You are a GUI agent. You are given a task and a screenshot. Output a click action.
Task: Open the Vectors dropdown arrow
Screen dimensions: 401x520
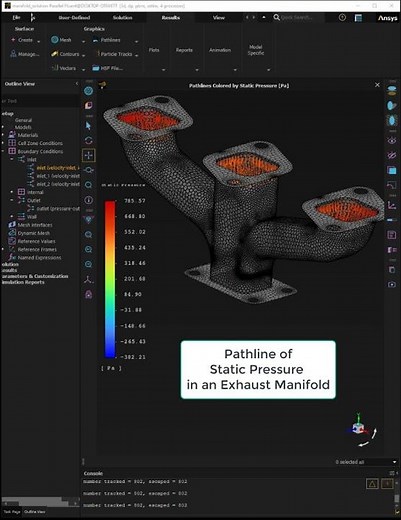pos(84,70)
